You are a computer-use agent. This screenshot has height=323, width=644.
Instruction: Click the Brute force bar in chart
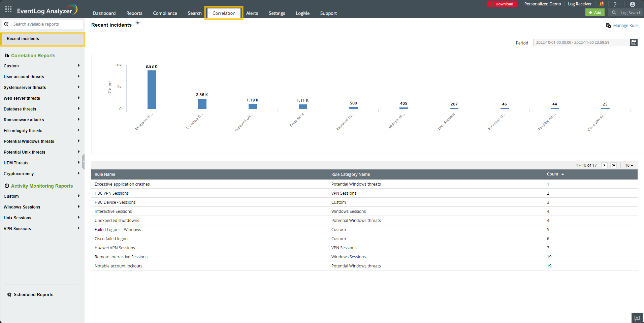click(x=303, y=106)
